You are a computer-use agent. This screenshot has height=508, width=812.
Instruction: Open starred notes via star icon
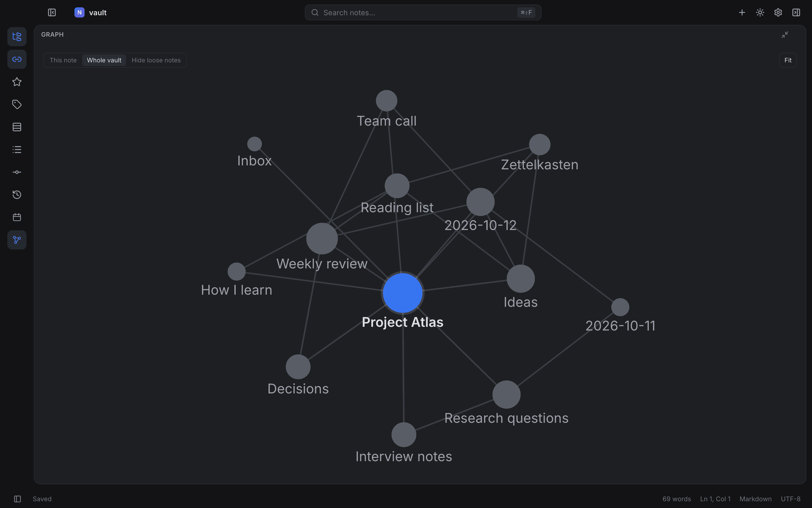[17, 82]
